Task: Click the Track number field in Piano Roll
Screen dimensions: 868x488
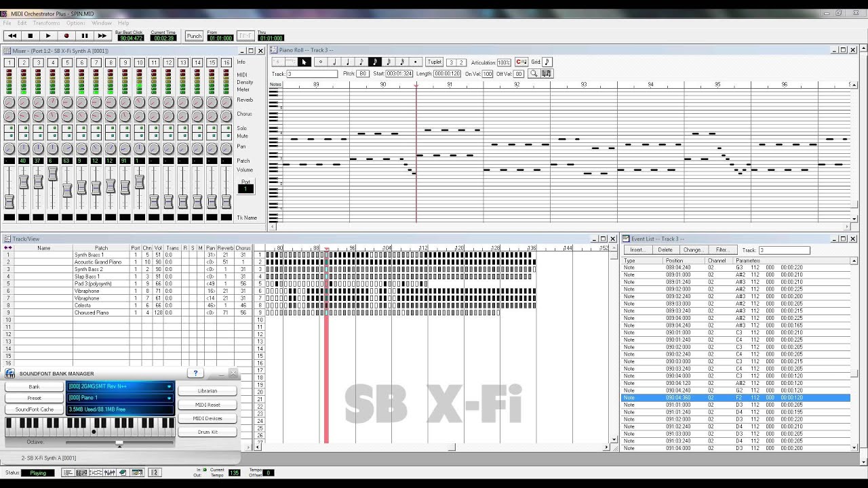Action: coord(312,74)
